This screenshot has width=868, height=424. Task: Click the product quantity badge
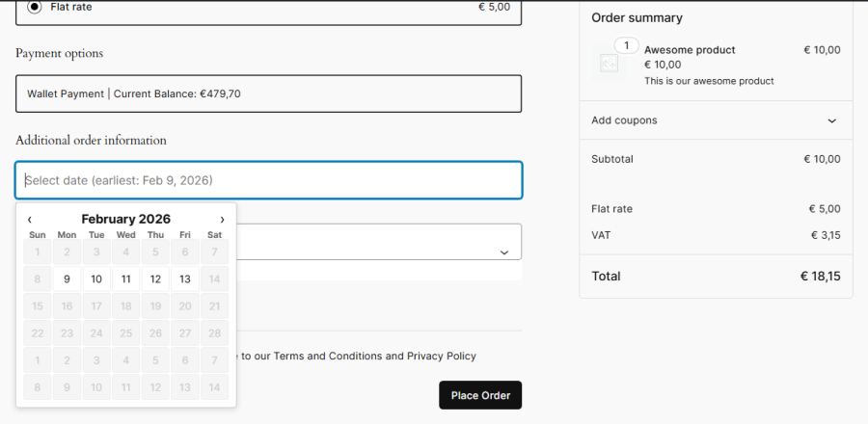point(626,45)
